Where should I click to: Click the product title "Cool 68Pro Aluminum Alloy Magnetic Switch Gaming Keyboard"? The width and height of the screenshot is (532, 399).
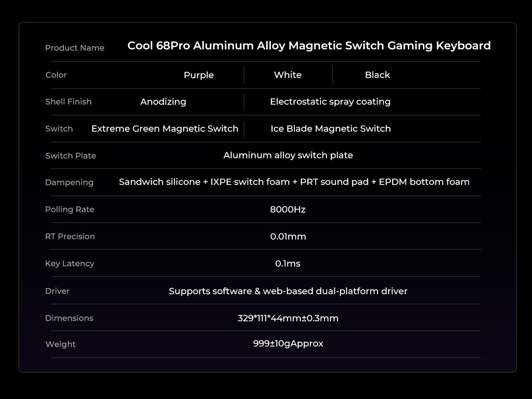pos(309,46)
